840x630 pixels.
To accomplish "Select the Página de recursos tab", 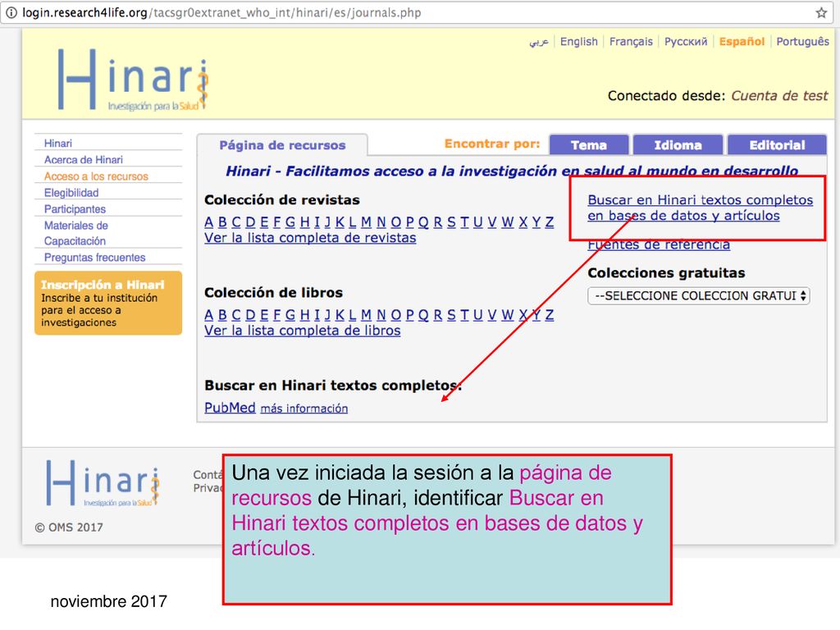I will click(282, 145).
